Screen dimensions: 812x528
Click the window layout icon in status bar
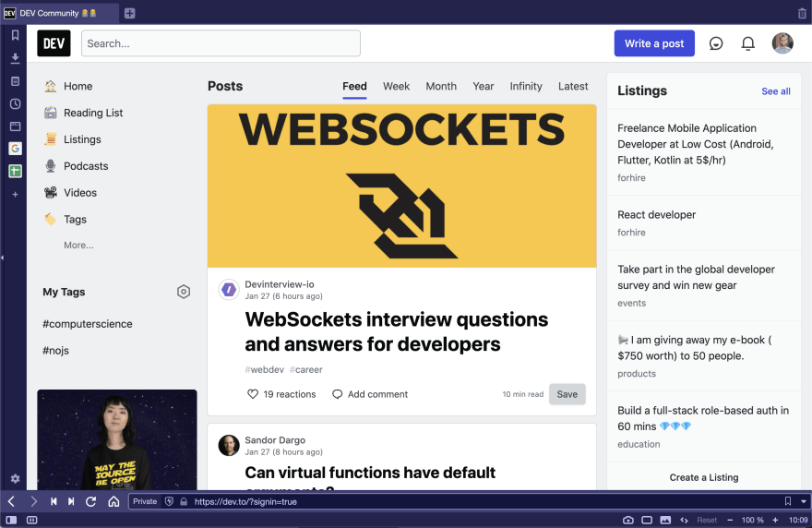tap(647, 520)
